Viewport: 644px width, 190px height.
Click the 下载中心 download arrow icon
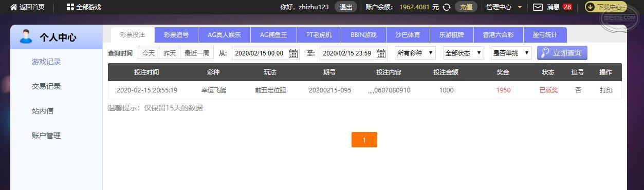pos(590,7)
